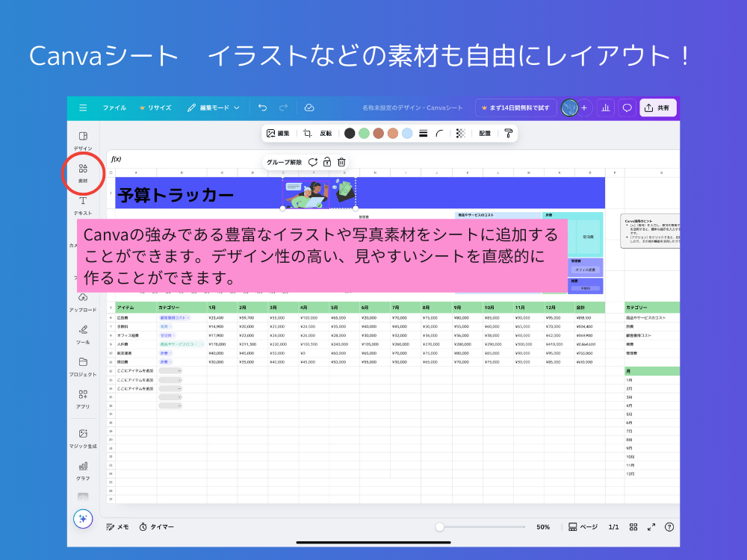The image size is (747, 560).
Task: Select the トリミング (crop) tool in the toolbar
Action: 306,132
